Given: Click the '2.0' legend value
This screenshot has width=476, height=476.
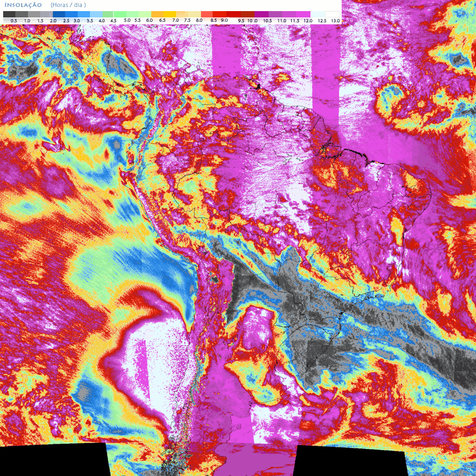Looking at the screenshot, I should 53,21.
